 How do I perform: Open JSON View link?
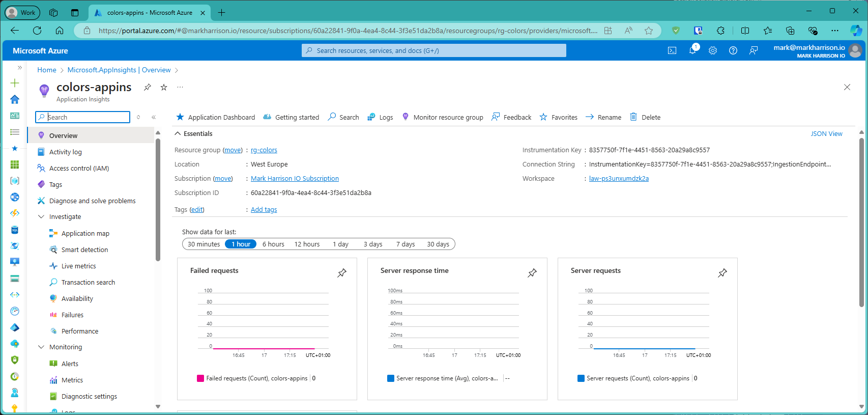(826, 134)
